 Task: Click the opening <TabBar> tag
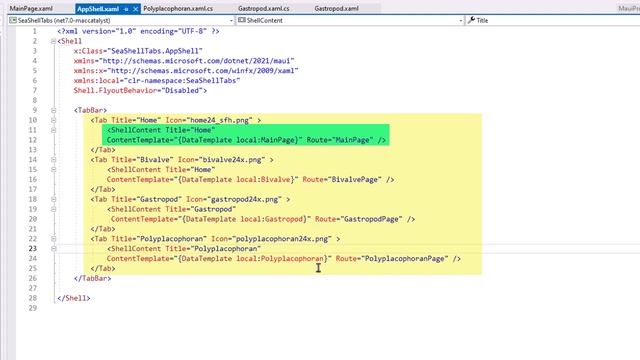click(90, 110)
